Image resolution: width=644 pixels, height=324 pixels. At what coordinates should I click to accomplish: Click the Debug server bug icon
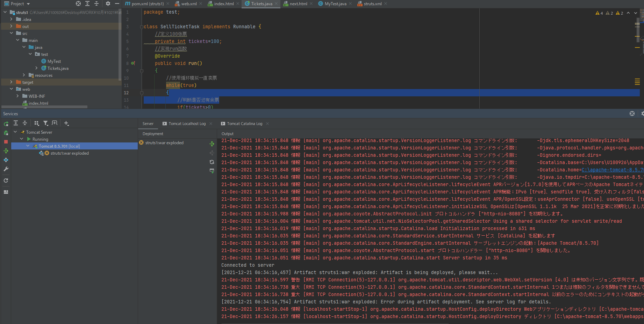click(x=6, y=133)
